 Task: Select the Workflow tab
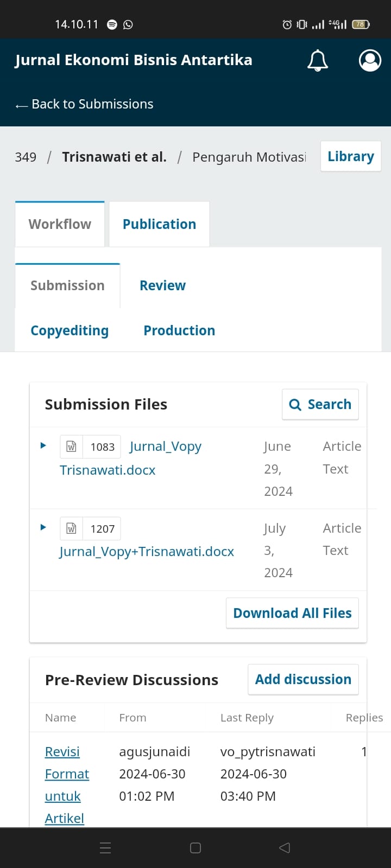(60, 224)
